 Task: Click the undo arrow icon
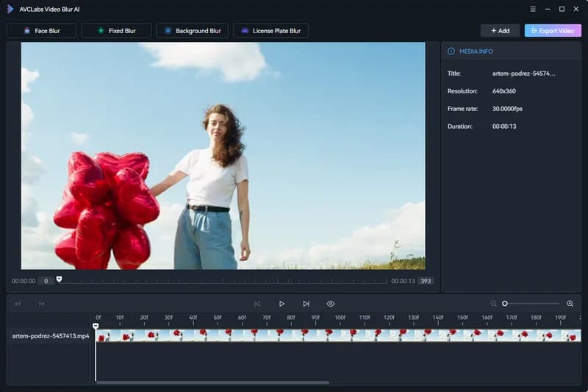(x=18, y=304)
